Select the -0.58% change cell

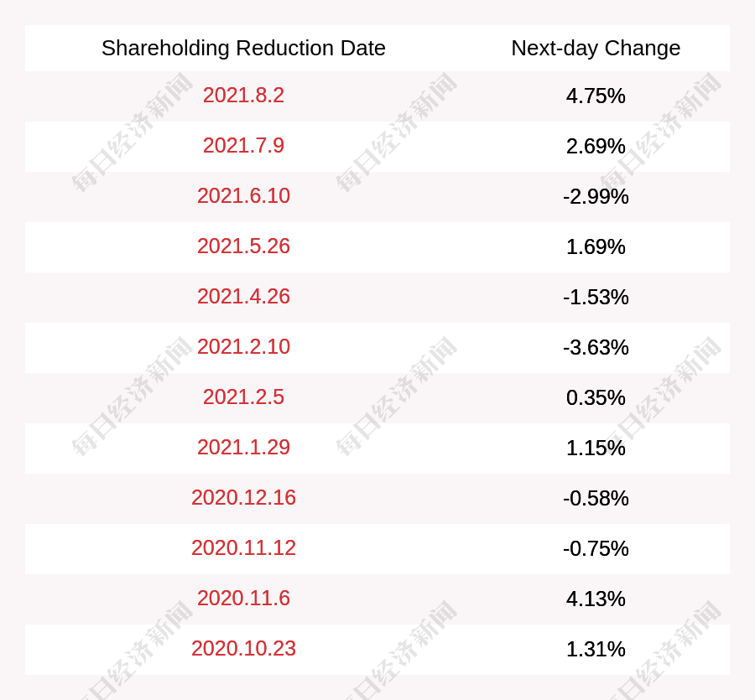pos(596,499)
